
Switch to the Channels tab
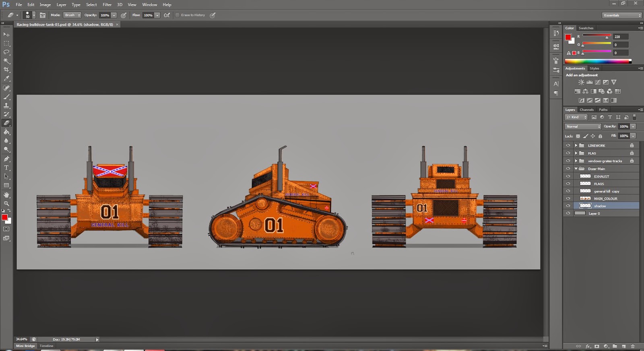pos(586,109)
